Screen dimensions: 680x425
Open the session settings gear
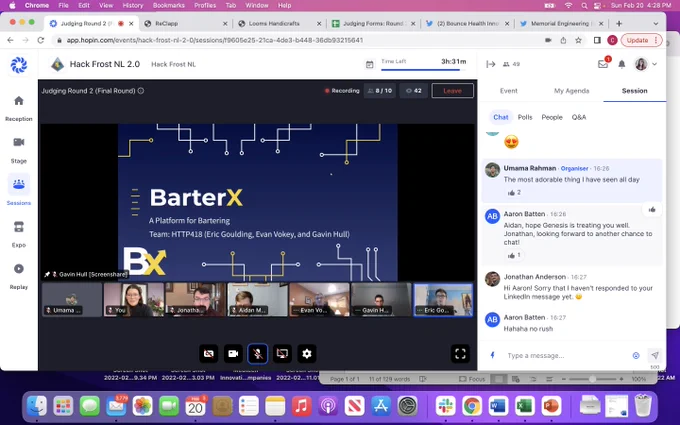click(307, 354)
